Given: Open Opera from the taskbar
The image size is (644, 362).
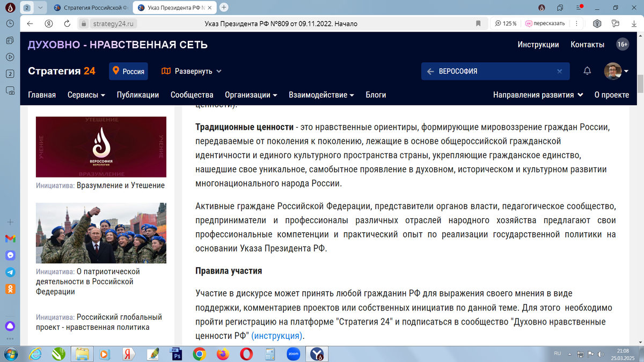Looking at the screenshot, I should point(246,354).
